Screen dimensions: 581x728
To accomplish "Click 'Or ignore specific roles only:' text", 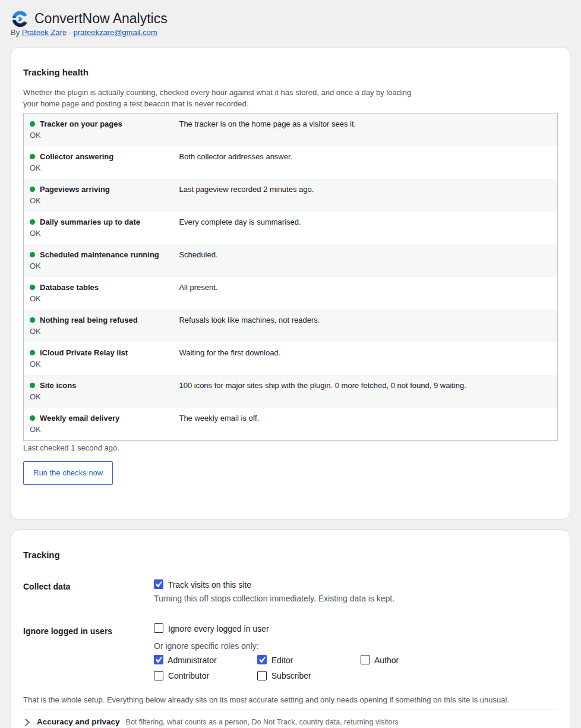I will pos(206,646).
